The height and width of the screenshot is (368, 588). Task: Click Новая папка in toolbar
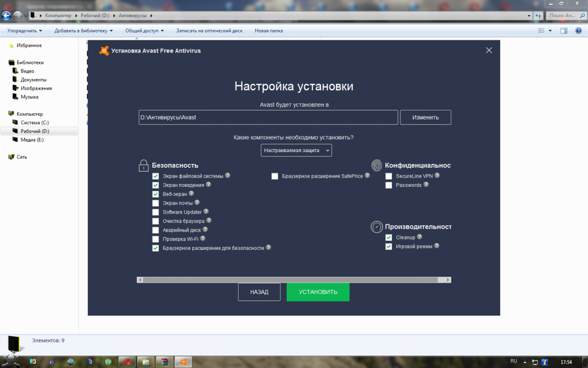click(x=269, y=30)
